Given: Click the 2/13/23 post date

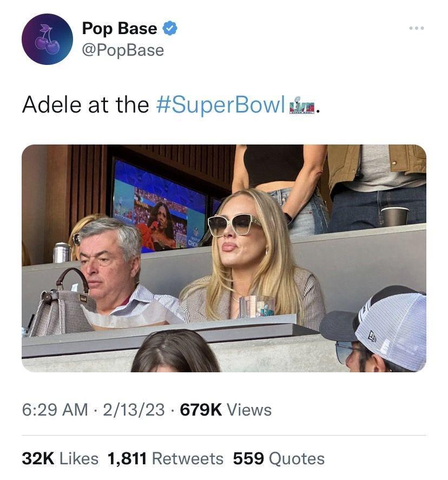Looking at the screenshot, I should point(134,410).
